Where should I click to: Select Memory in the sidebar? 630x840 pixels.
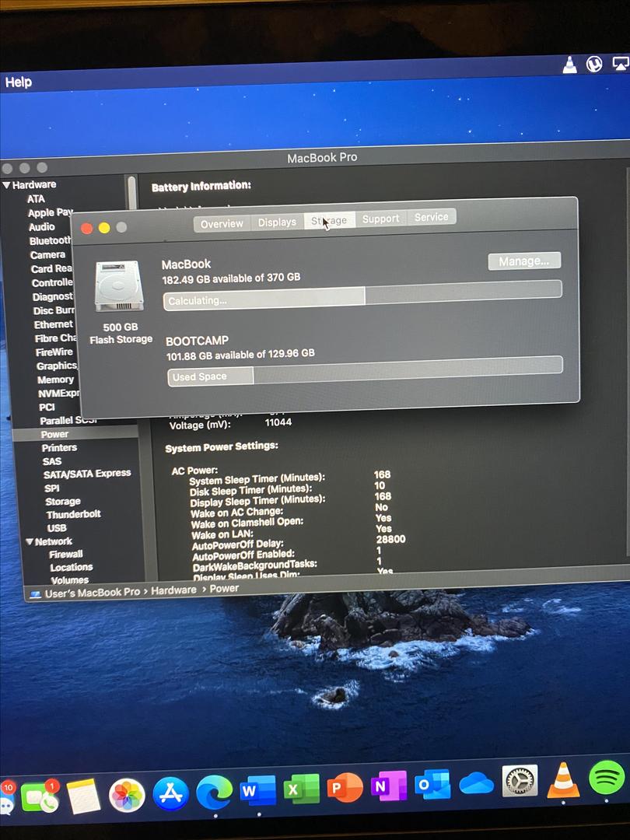55,380
